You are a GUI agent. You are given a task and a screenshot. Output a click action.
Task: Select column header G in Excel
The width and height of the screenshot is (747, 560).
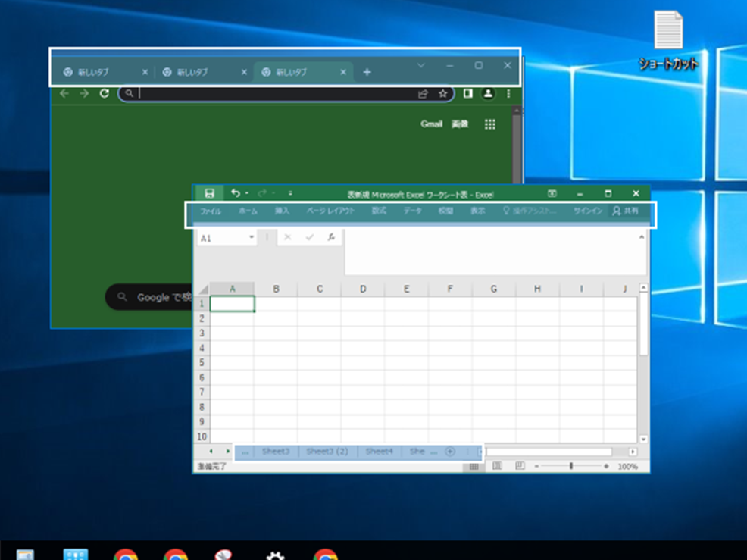(493, 289)
